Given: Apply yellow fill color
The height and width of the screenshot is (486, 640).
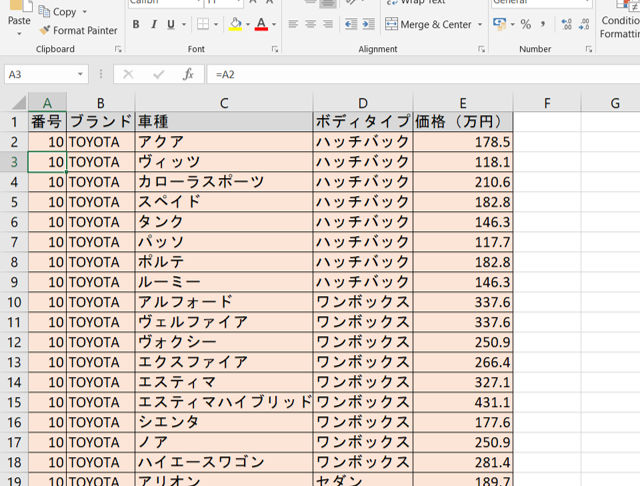Looking at the screenshot, I should [236, 24].
